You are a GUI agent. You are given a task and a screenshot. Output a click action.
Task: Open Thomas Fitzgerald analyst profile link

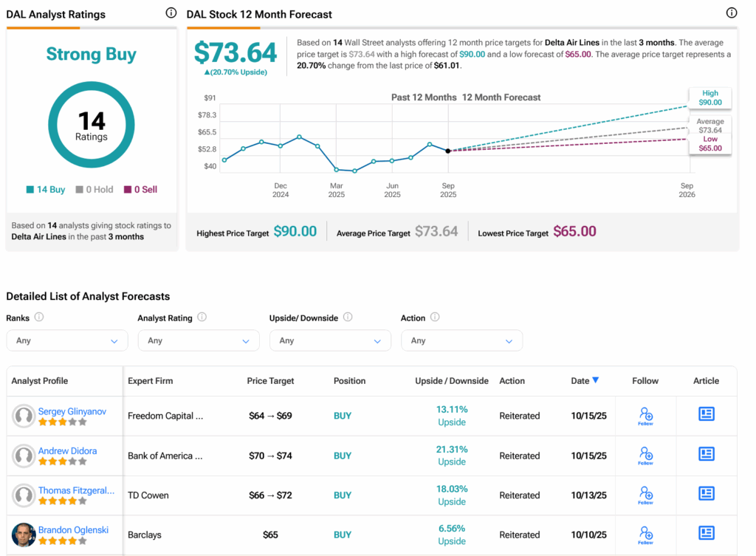pos(76,490)
